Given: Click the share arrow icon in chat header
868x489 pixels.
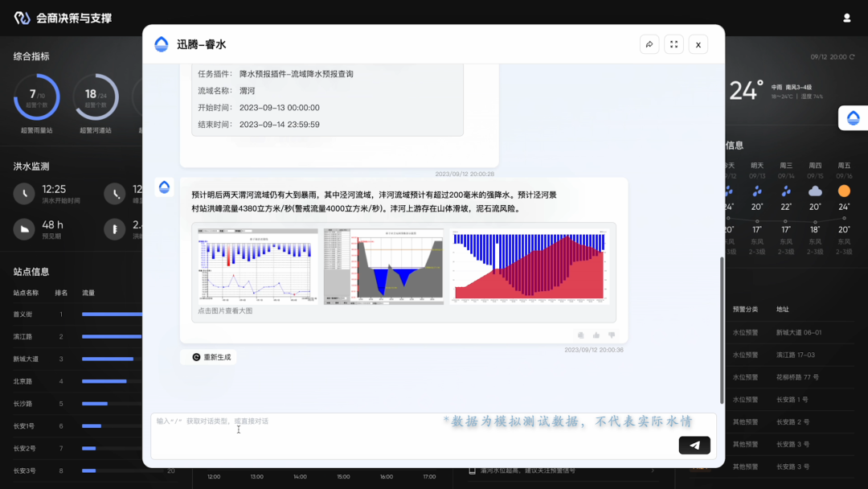Looking at the screenshot, I should click(649, 45).
